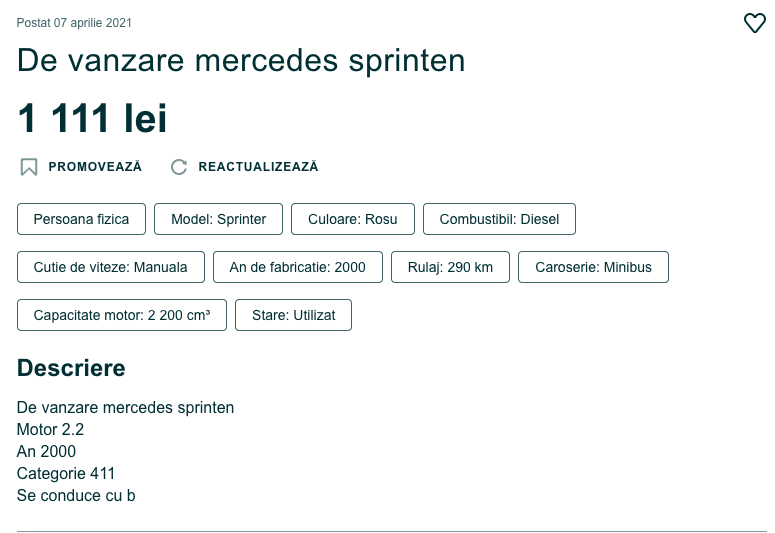Select the Model: Sprinter tag
Viewport: 775px width, 533px height.
click(218, 219)
